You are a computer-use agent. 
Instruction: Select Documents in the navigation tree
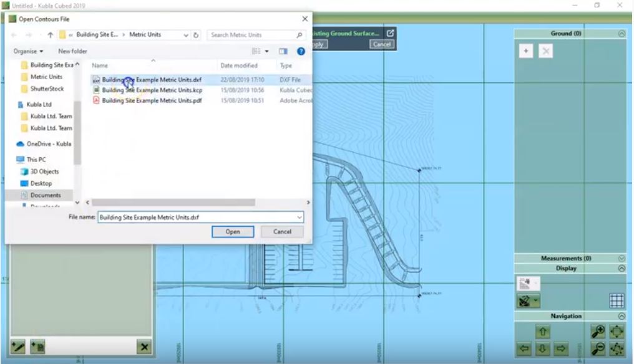[41, 195]
